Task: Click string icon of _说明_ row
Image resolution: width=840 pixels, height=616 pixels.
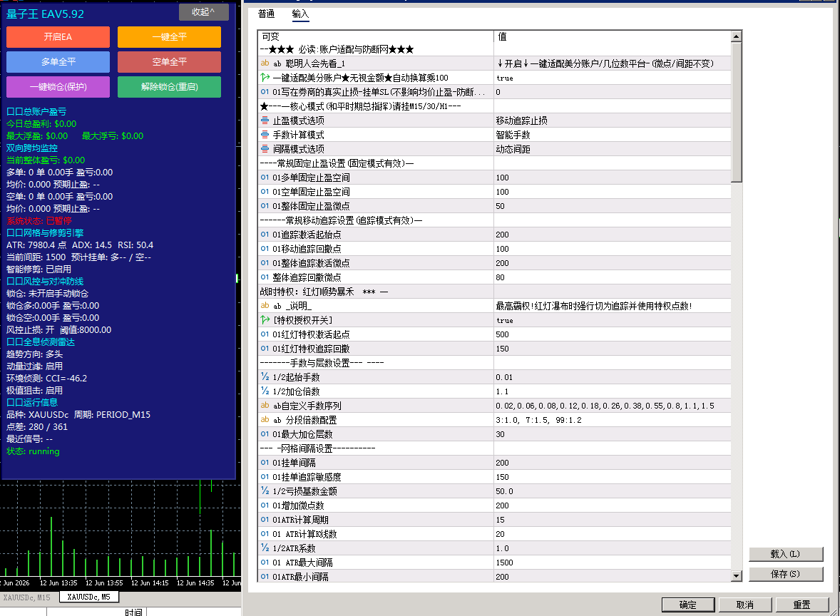Action: click(265, 306)
